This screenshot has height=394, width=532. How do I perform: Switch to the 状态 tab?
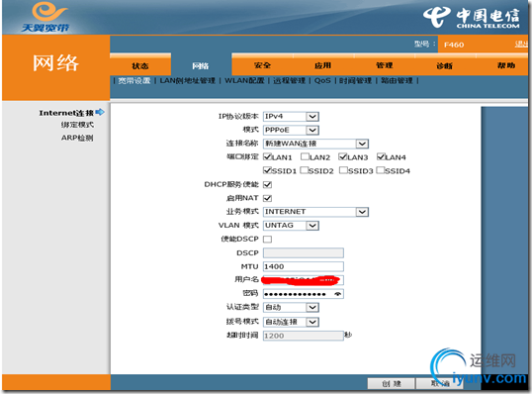[x=140, y=64]
